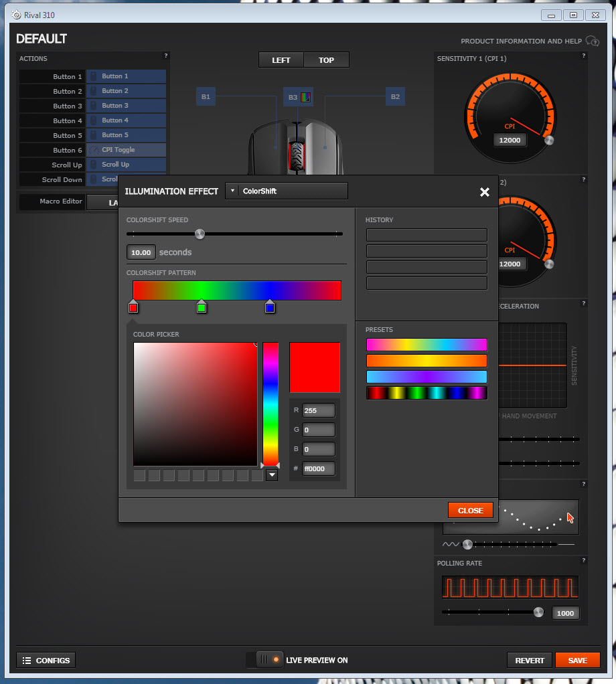Image resolution: width=616 pixels, height=684 pixels.
Task: Click the ColorShift pattern gradient bar
Action: (x=237, y=290)
